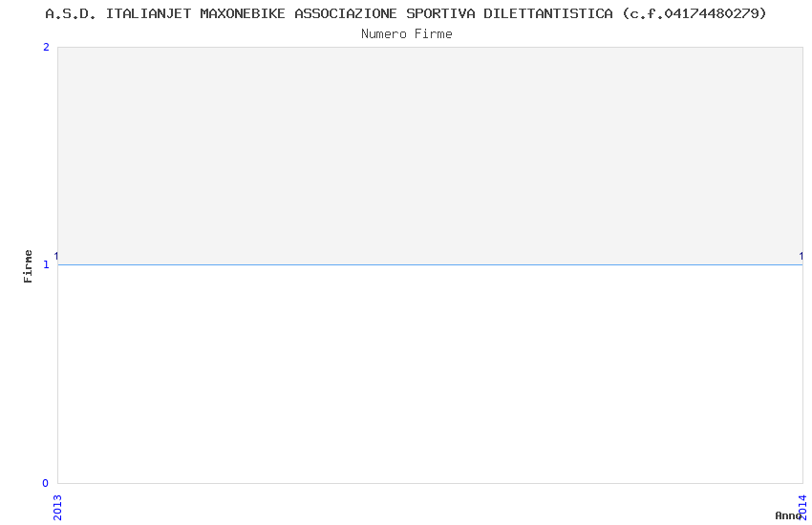This screenshot has height=525, width=812.
Task: Click the blue data line at value 1
Action: point(430,264)
